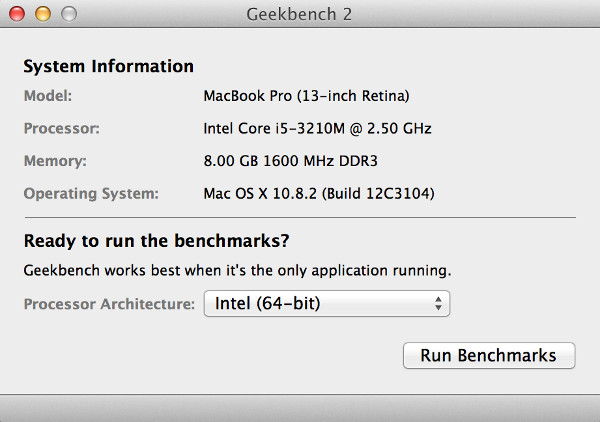This screenshot has width=600, height=422.
Task: Click the yellow minimize window button
Action: coord(44,15)
